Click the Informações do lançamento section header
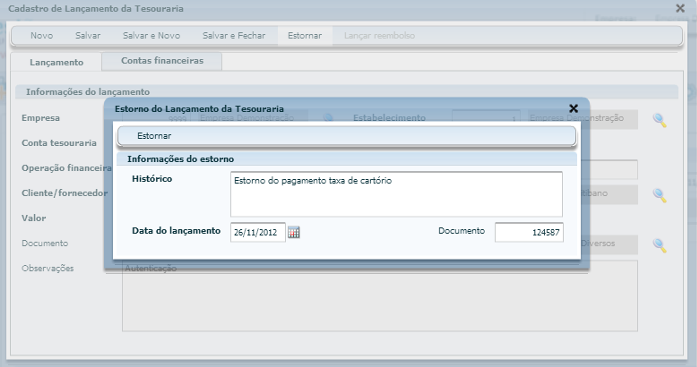This screenshot has width=697, height=367. click(x=347, y=92)
